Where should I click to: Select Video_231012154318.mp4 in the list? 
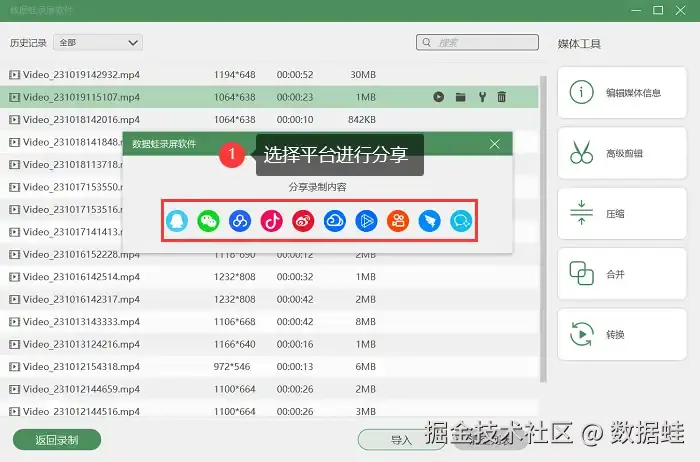269,366
